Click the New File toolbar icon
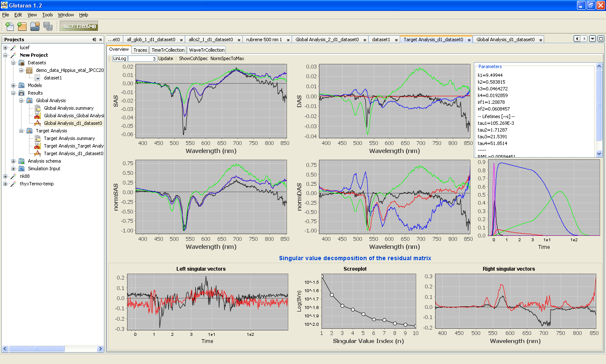Screen dimensions: 606x364 point(9,26)
